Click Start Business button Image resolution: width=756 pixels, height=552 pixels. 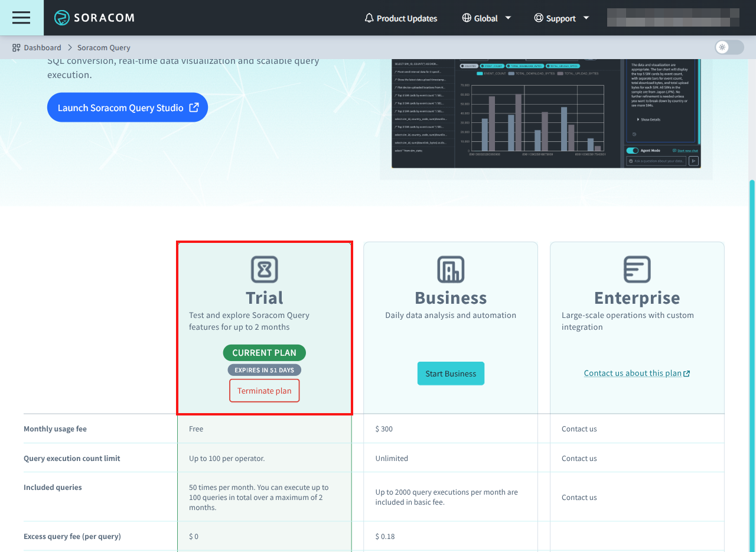click(451, 374)
